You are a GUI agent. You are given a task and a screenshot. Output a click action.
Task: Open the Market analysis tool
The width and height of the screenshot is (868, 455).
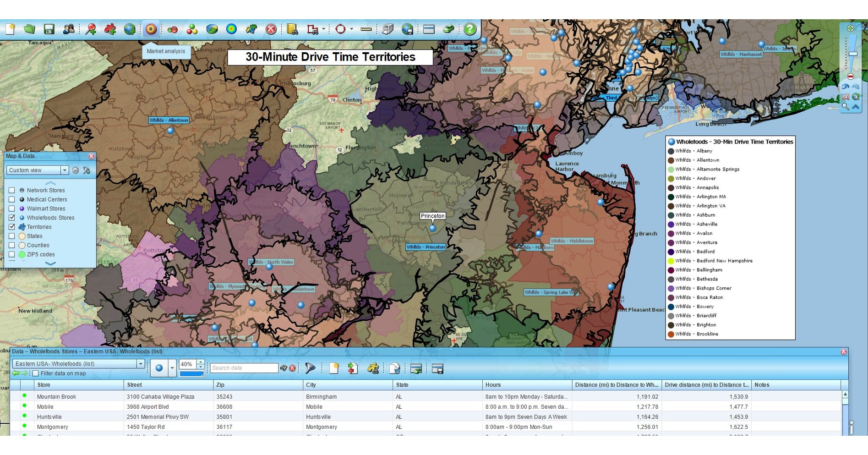[151, 29]
